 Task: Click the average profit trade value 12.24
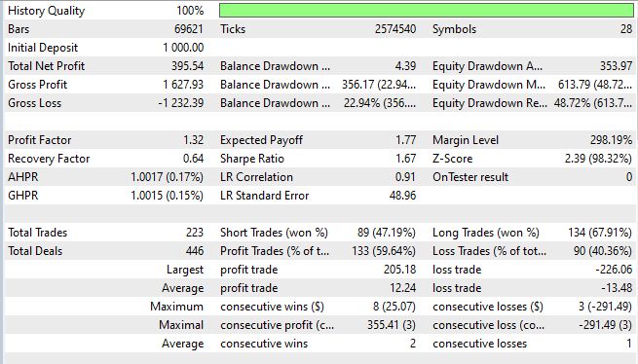(403, 288)
